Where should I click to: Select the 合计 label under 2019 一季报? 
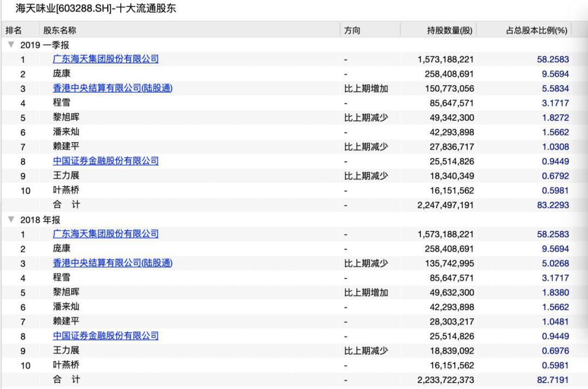click(x=66, y=204)
